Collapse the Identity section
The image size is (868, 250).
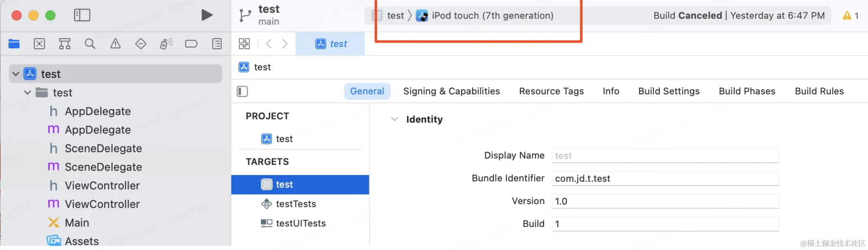[x=394, y=119]
